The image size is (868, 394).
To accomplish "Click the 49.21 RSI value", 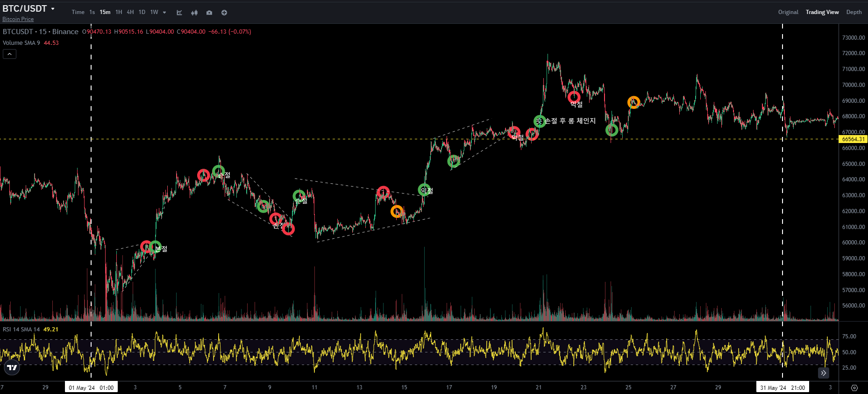I will pos(51,330).
